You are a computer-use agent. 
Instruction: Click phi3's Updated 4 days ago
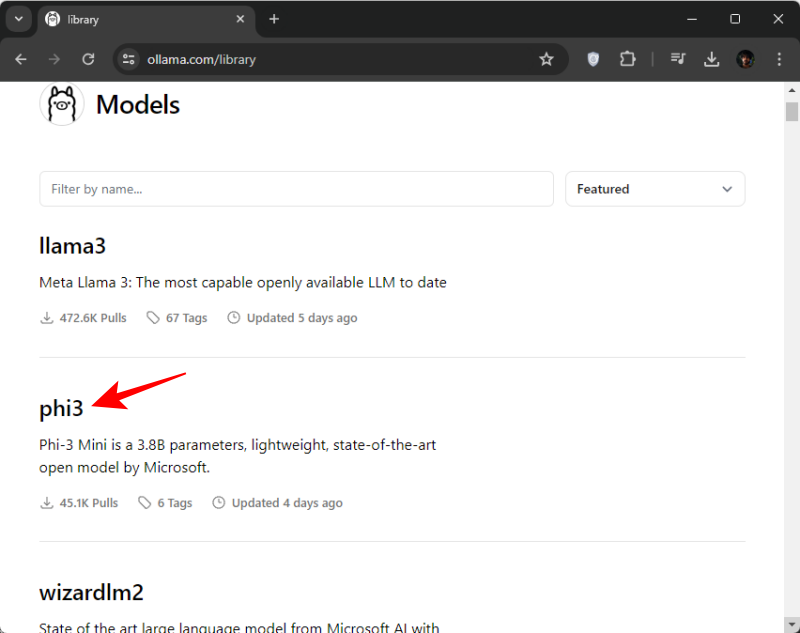[x=278, y=503]
